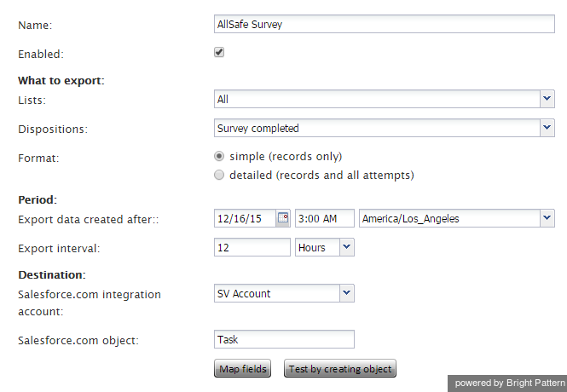
Task: Click the 'Destination:' heading
Action: 52,275
